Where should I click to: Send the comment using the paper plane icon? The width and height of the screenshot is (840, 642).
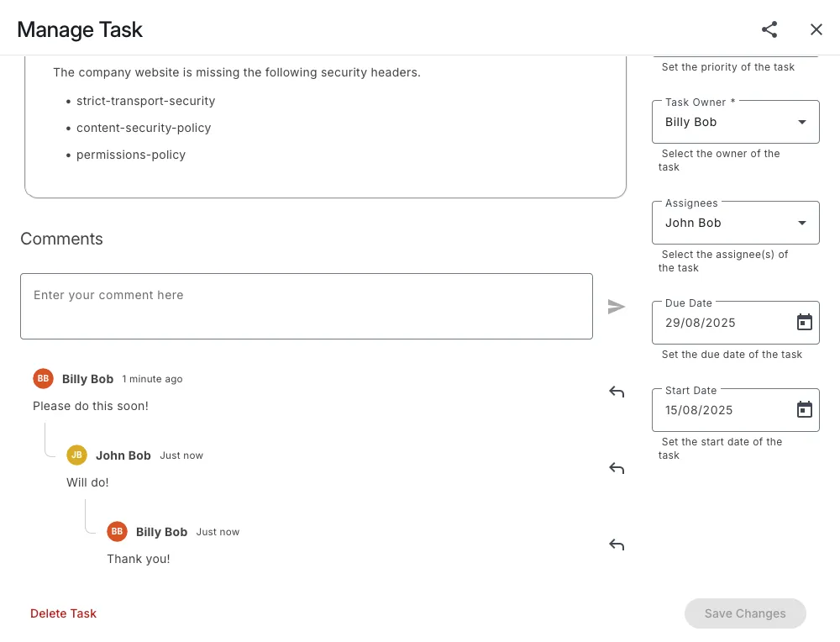click(617, 307)
